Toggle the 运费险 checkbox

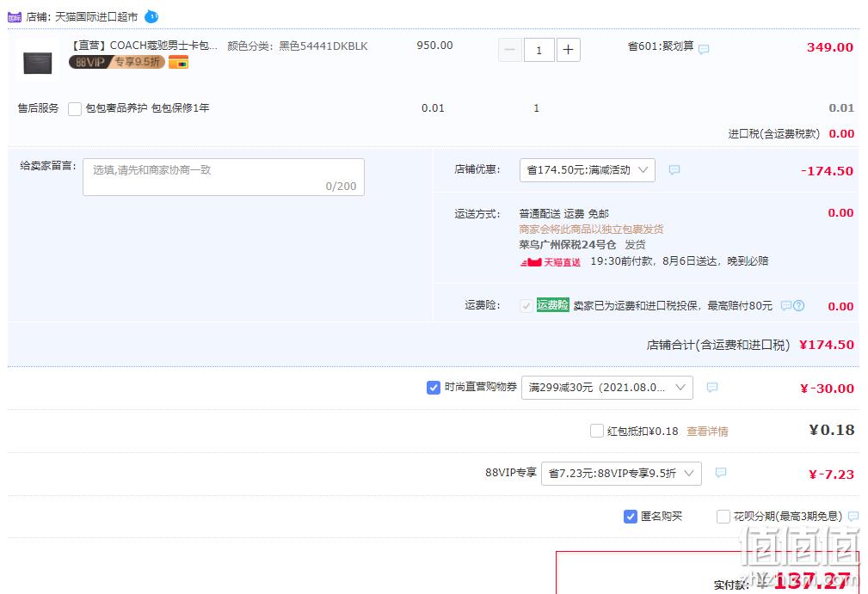pos(526,305)
